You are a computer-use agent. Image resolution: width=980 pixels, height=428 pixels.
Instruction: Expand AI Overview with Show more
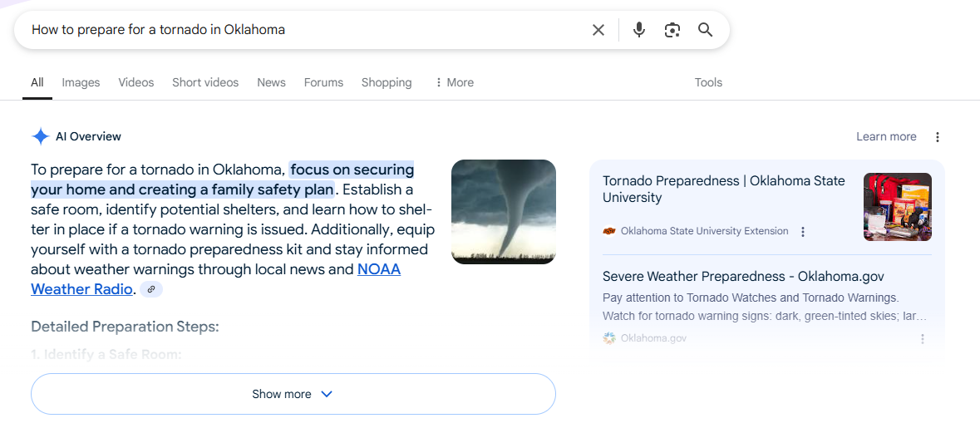click(x=293, y=394)
